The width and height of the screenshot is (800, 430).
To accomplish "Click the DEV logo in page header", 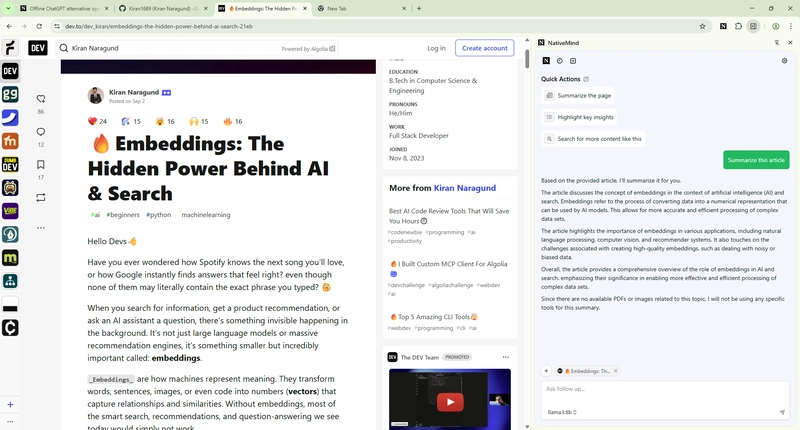I will pos(38,48).
